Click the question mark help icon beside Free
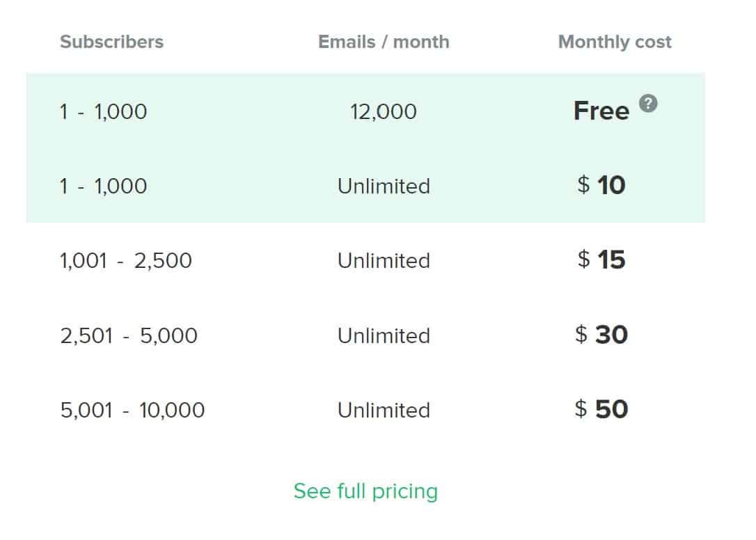Screen dimensions: 756x540 [649, 103]
